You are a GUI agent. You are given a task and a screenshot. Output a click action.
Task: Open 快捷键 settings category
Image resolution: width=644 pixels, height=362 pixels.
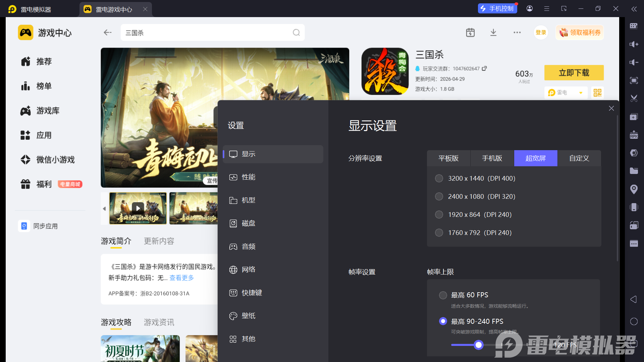[273, 293]
